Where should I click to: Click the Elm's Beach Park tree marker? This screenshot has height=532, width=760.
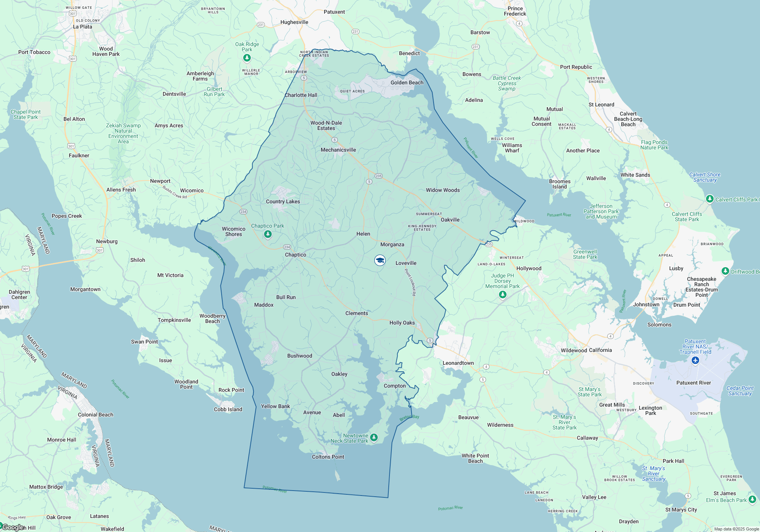[x=752, y=500]
